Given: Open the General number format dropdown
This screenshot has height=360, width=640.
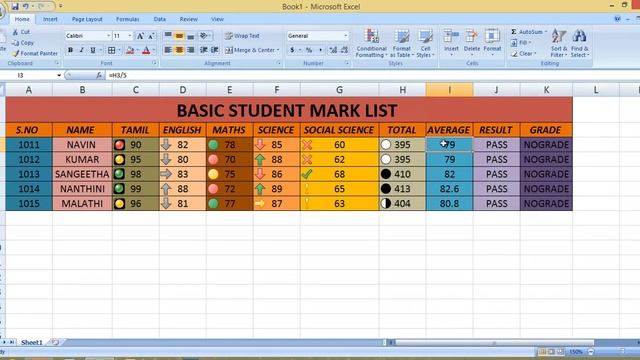Looking at the screenshot, I should (x=345, y=36).
